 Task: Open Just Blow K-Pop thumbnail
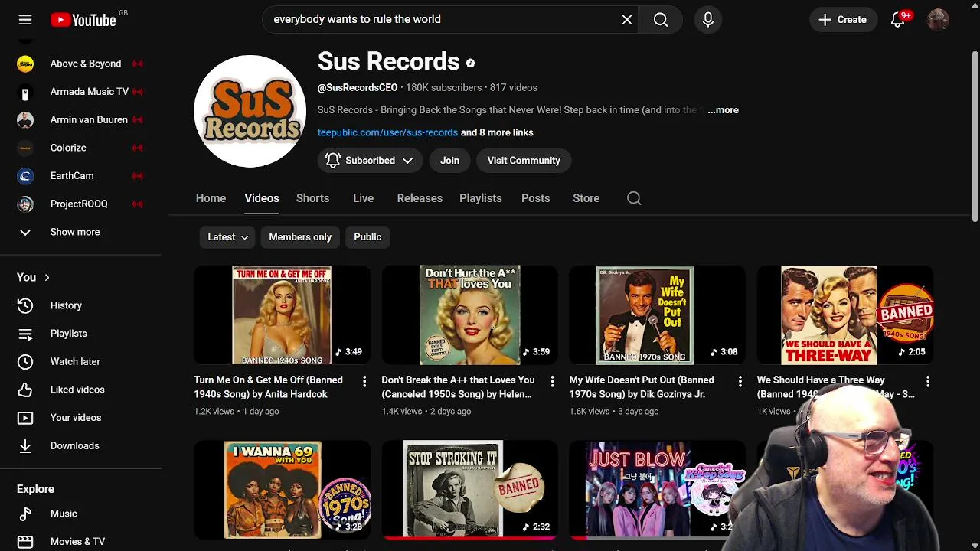click(657, 490)
